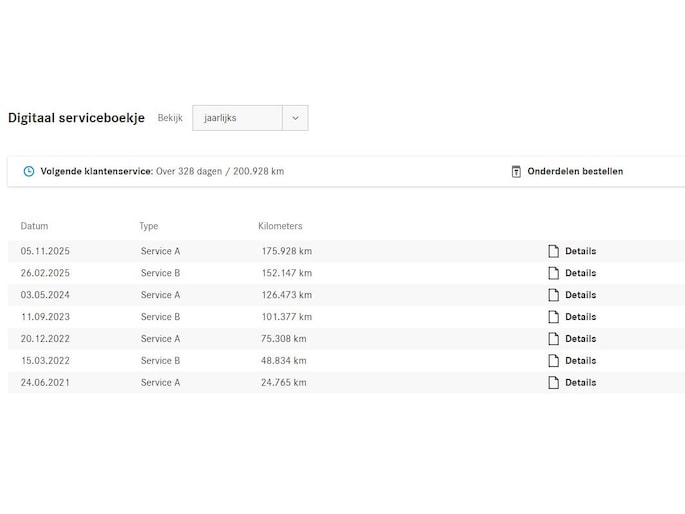This screenshot has height=514, width=685.
Task: Click the Type column header
Action: [x=148, y=226]
